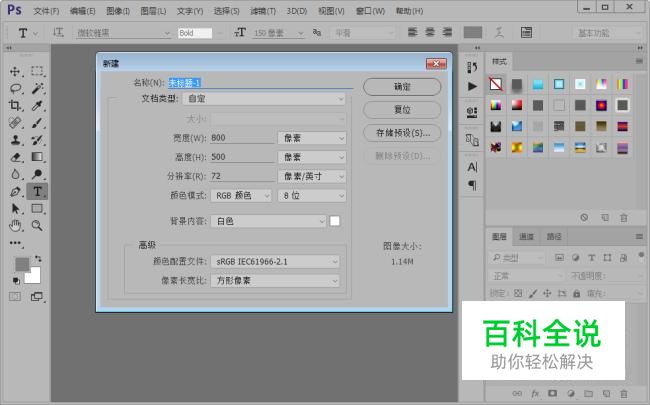Open the width unit dropdown
The height and width of the screenshot is (405, 650).
312,138
